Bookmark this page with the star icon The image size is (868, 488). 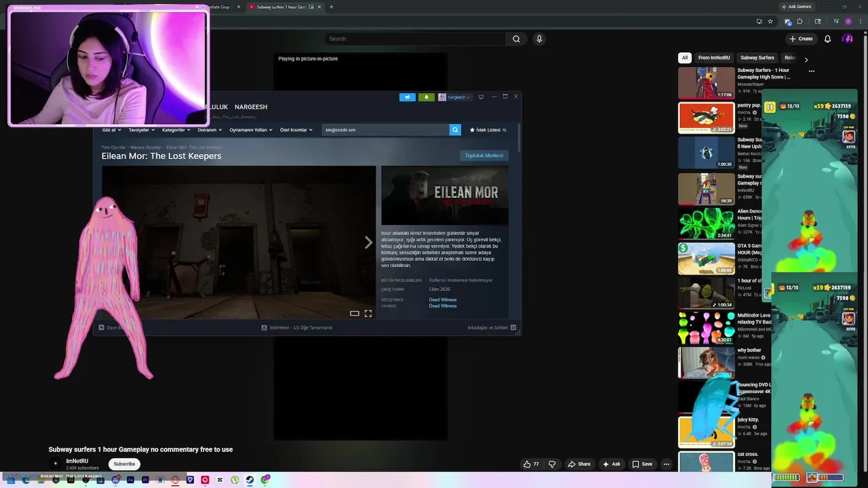770,21
